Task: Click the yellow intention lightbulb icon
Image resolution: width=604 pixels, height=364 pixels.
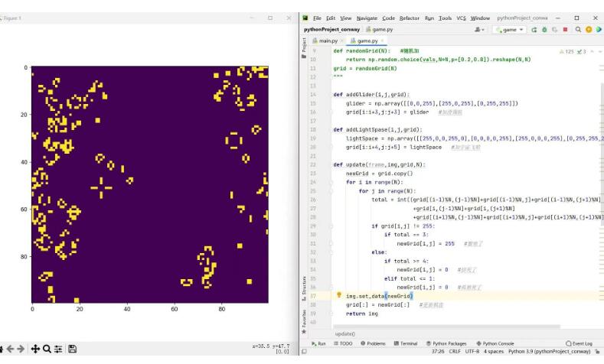Action: [x=338, y=295]
